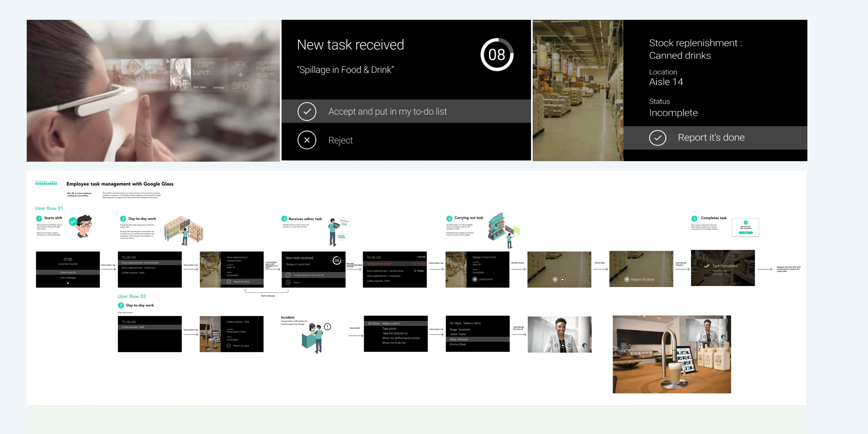Viewport: 868px width, 434px height.
Task: Click the Pending sync icon in the to-do list
Action: click(x=415, y=271)
